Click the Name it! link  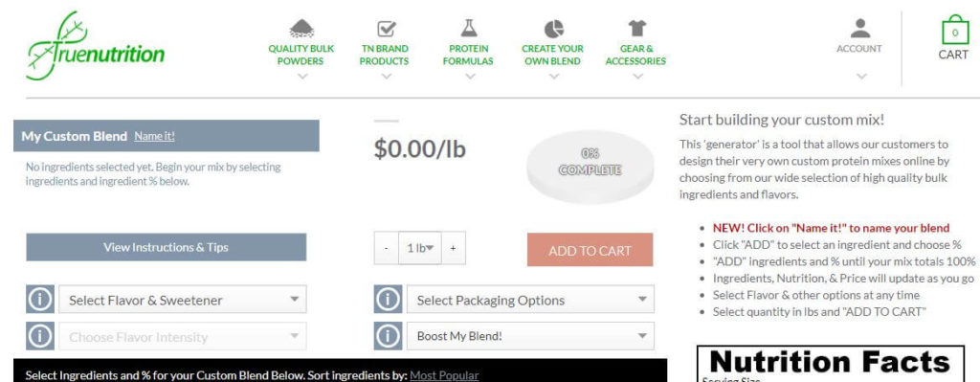pos(154,136)
